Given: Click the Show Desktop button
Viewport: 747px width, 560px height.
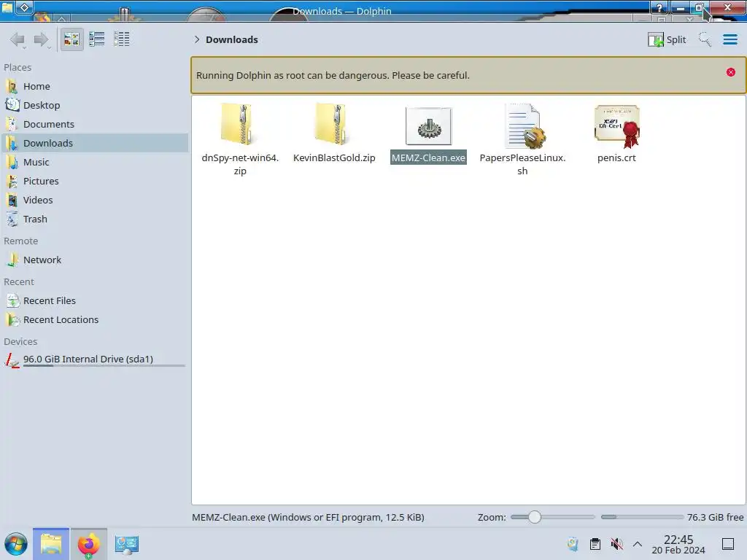Looking at the screenshot, I should click(x=728, y=544).
